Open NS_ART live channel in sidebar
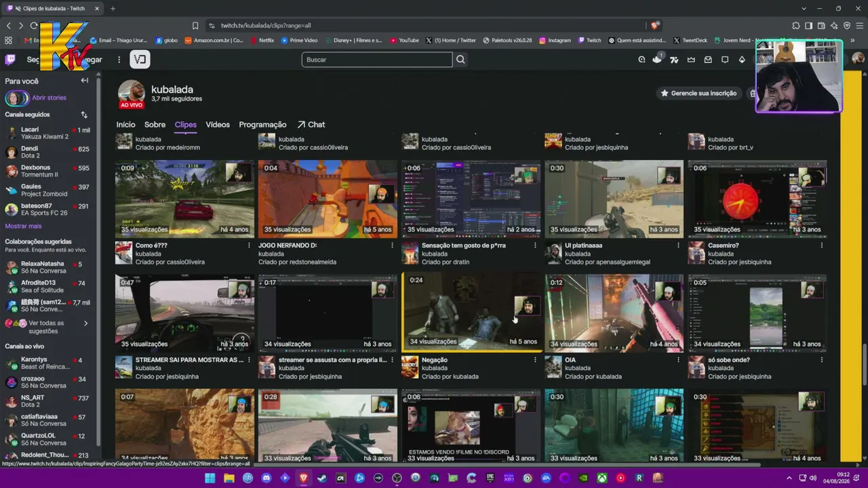 pyautogui.click(x=47, y=401)
